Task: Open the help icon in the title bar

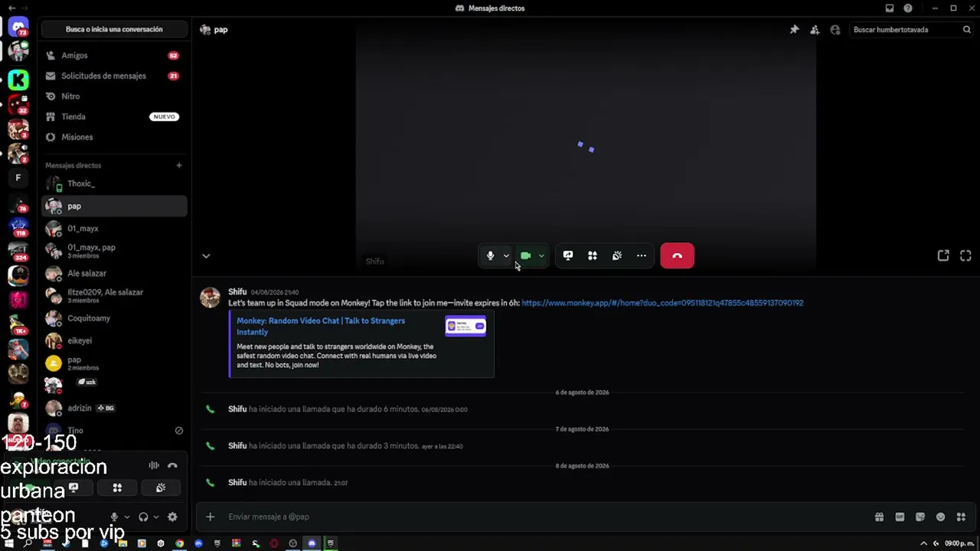Action: click(x=908, y=8)
